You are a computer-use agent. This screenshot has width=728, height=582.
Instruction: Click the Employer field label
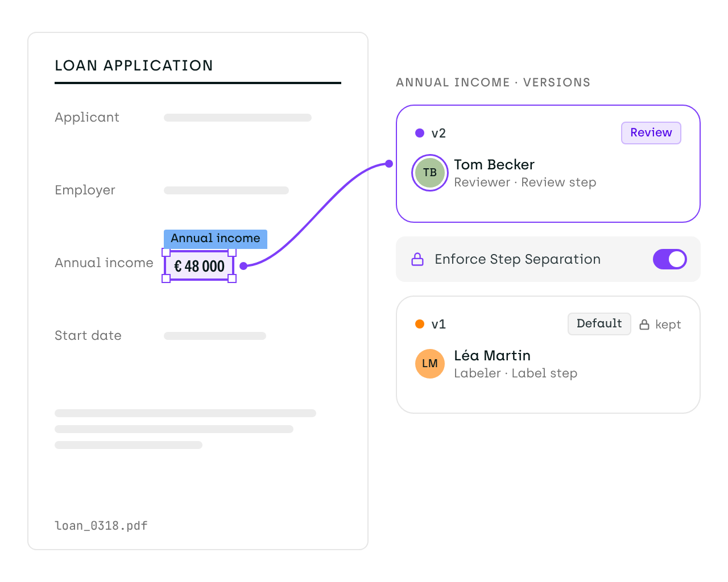click(x=85, y=190)
